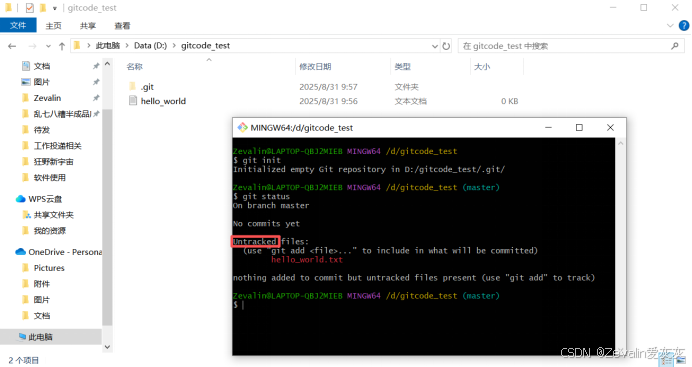The width and height of the screenshot is (692, 367).
Task: Click hello_world.txt in the terminal output
Action: [307, 259]
